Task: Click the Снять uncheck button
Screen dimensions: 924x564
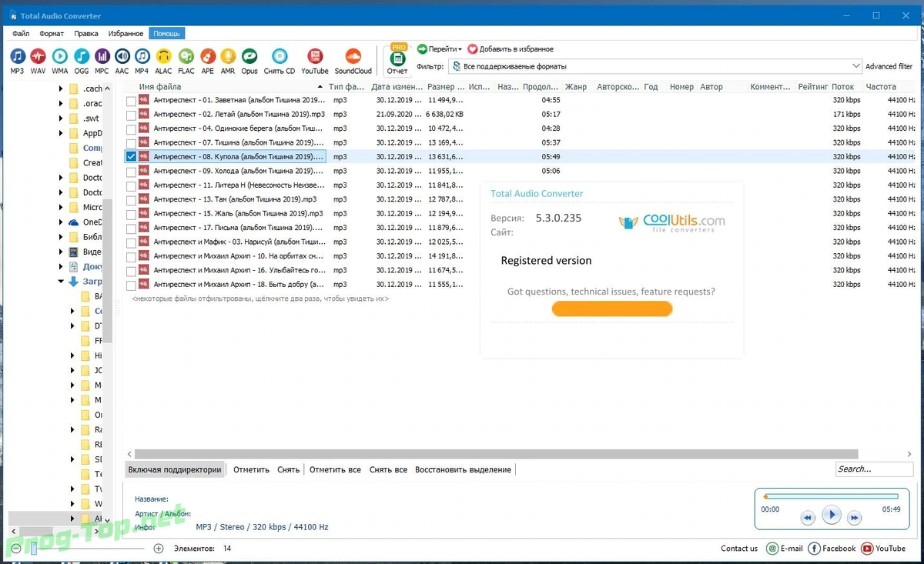Action: [289, 469]
